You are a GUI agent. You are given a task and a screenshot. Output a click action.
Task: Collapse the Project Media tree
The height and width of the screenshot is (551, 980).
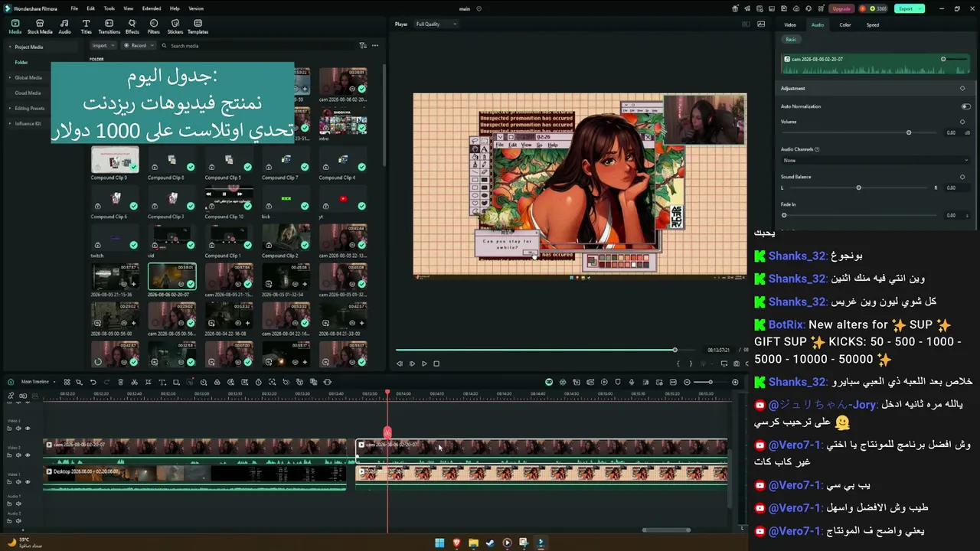(x=10, y=47)
